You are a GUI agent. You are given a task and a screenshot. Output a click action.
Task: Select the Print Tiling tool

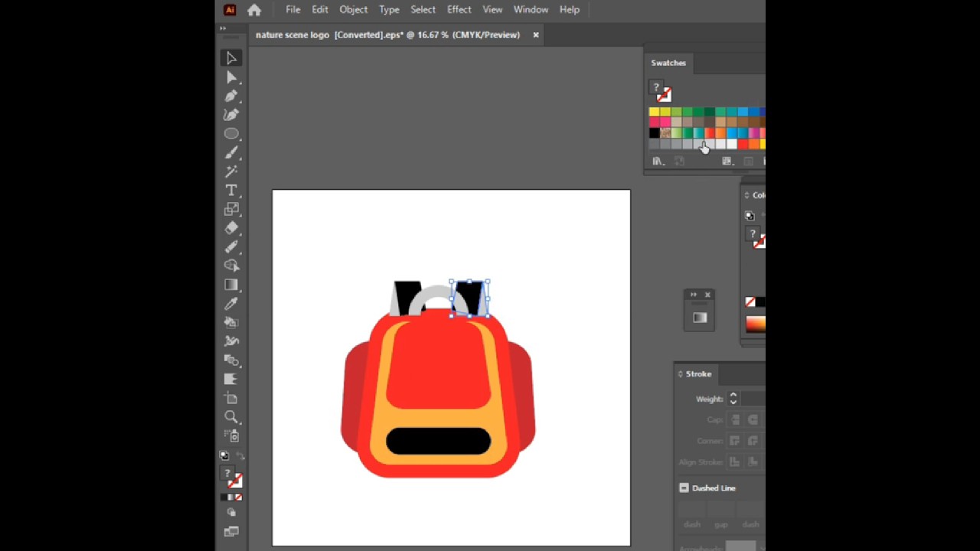[x=231, y=435]
